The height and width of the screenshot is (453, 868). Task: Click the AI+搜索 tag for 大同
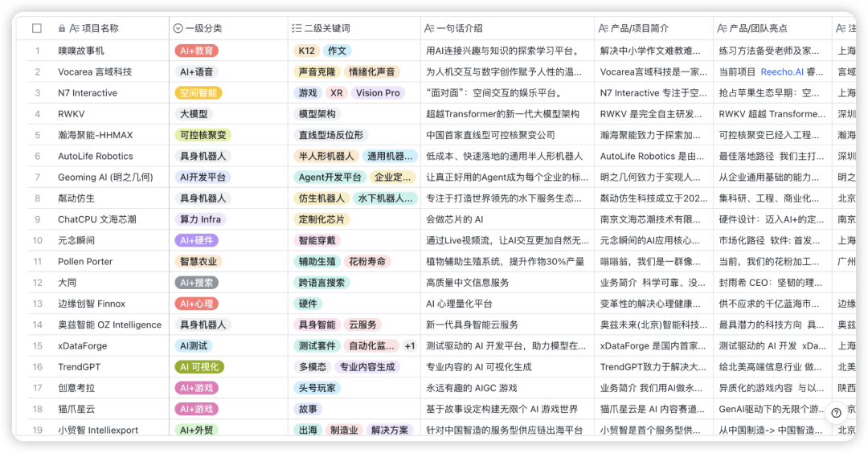coord(197,283)
